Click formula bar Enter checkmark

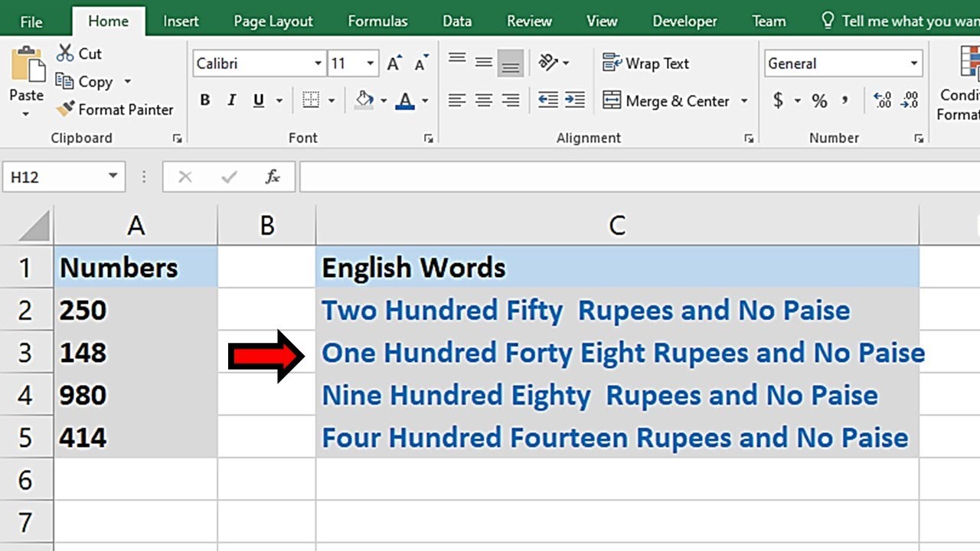coord(228,178)
